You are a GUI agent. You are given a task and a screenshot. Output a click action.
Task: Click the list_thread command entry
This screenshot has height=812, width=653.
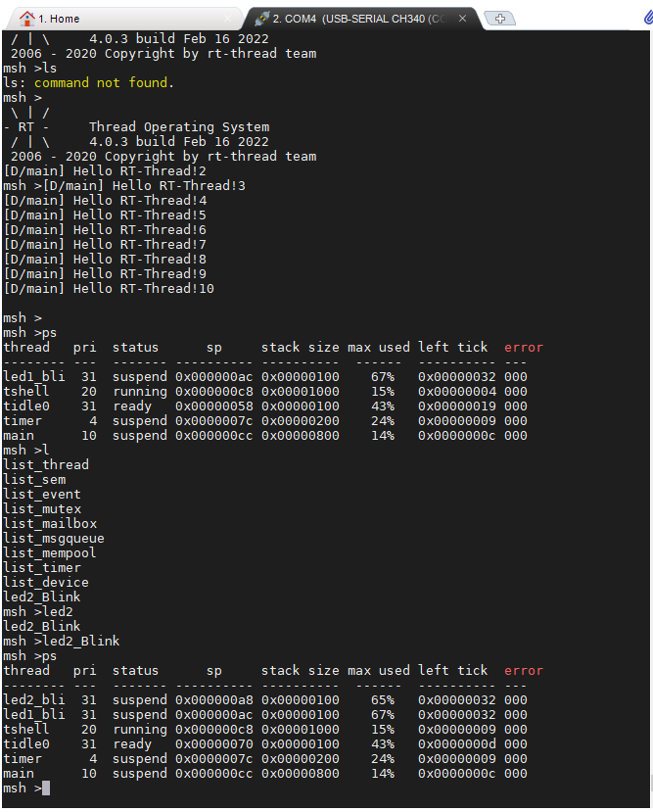point(46,465)
